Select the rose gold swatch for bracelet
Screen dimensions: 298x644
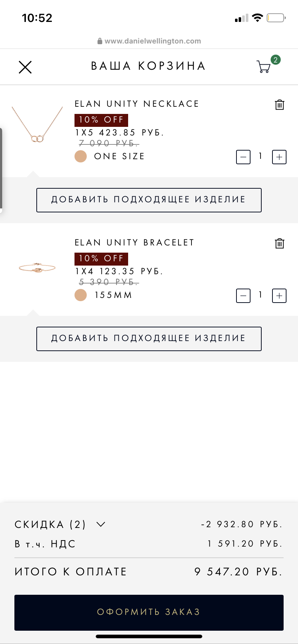click(81, 295)
